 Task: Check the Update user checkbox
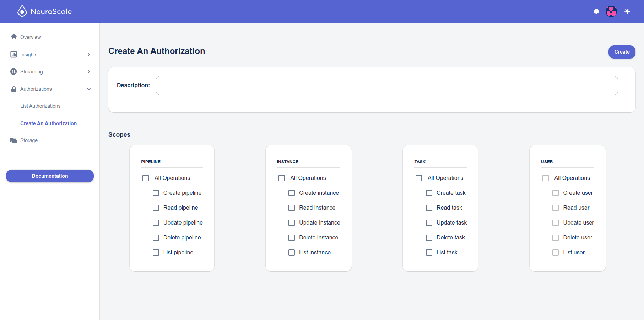pyautogui.click(x=556, y=223)
